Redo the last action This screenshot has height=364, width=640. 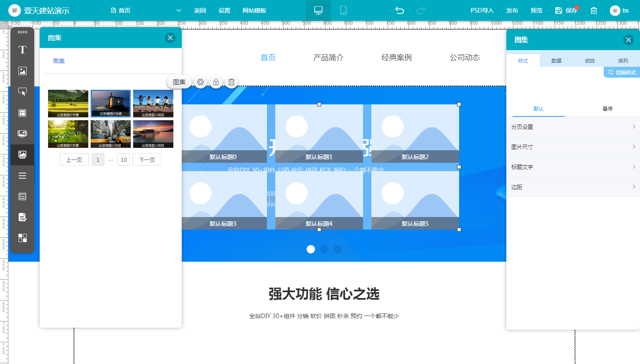click(421, 10)
